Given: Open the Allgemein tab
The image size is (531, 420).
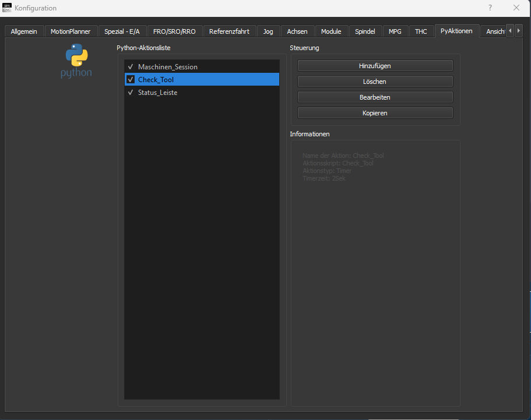Looking at the screenshot, I should [x=24, y=31].
